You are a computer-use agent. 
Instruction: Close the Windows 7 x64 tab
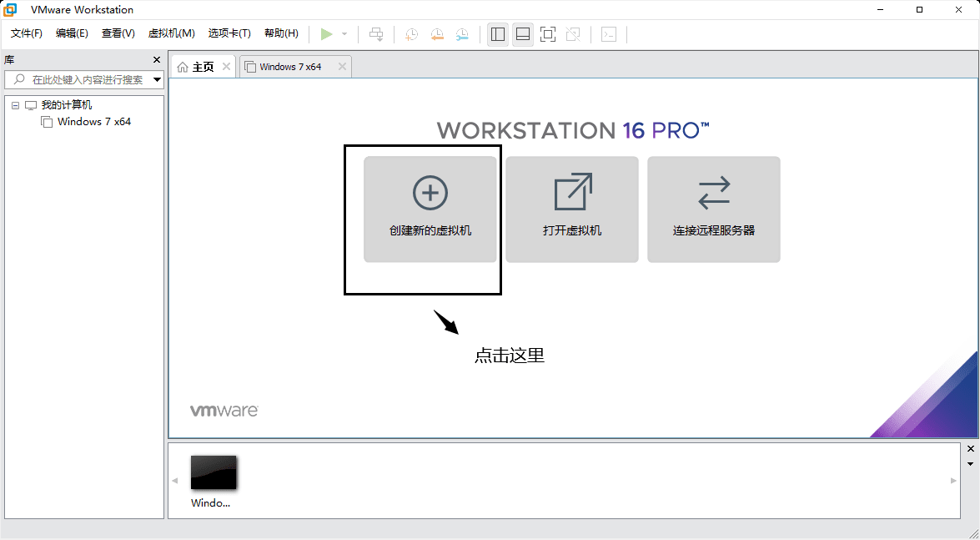(x=342, y=66)
